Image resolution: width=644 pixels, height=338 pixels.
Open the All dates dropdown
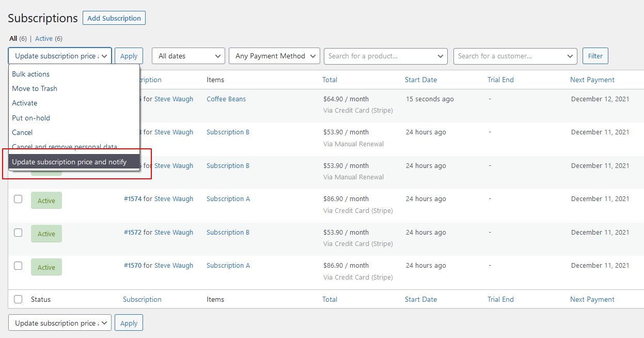(188, 56)
